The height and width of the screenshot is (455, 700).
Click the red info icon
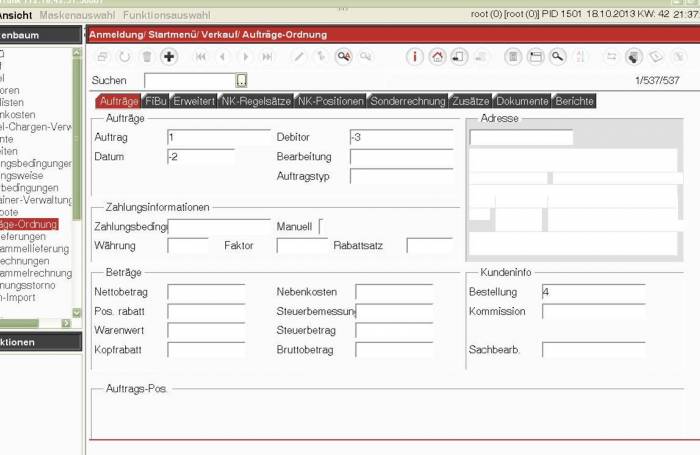(415, 57)
